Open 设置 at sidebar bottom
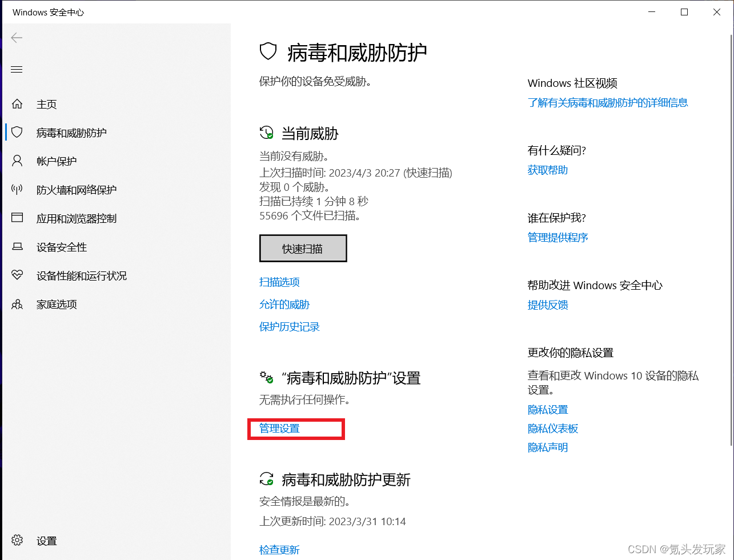 [47, 541]
